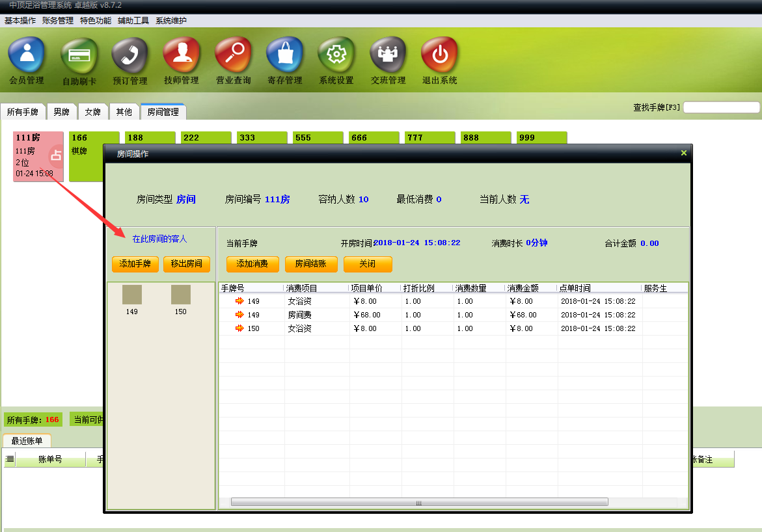Switch to 其他 tab

(x=124, y=112)
